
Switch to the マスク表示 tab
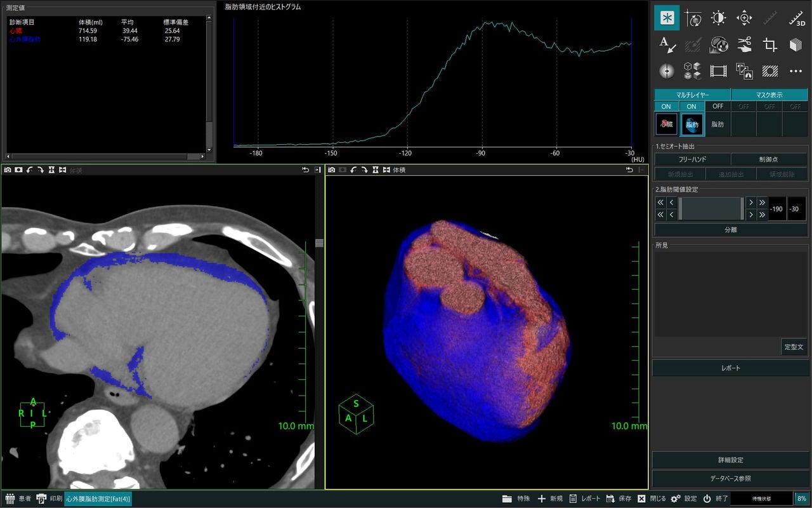[769, 95]
